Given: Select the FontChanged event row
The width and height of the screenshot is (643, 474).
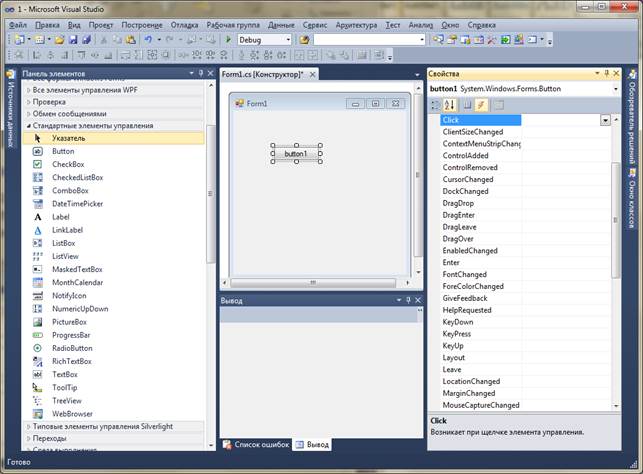Looking at the screenshot, I should [464, 274].
